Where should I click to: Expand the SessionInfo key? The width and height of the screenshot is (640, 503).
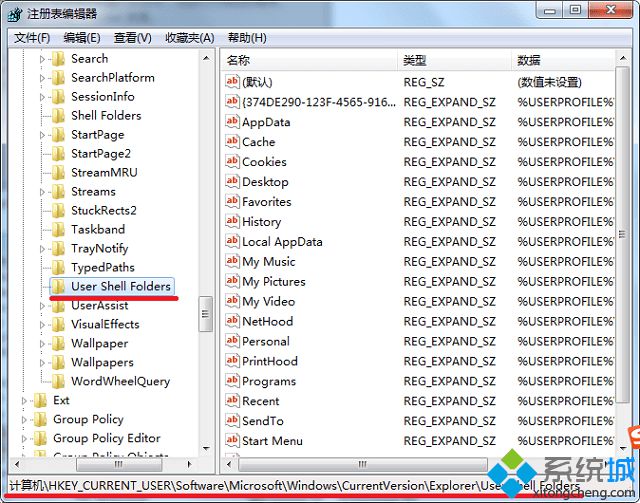pyautogui.click(x=42, y=97)
